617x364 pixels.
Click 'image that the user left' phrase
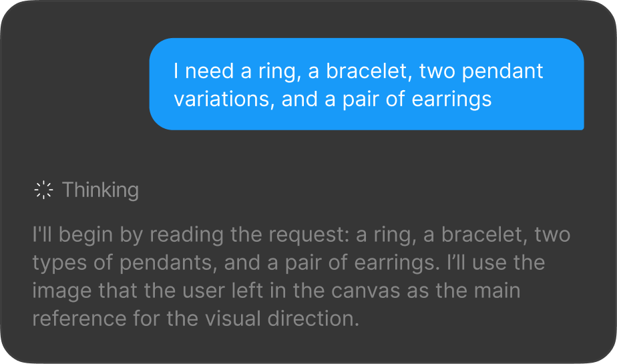tap(148, 291)
